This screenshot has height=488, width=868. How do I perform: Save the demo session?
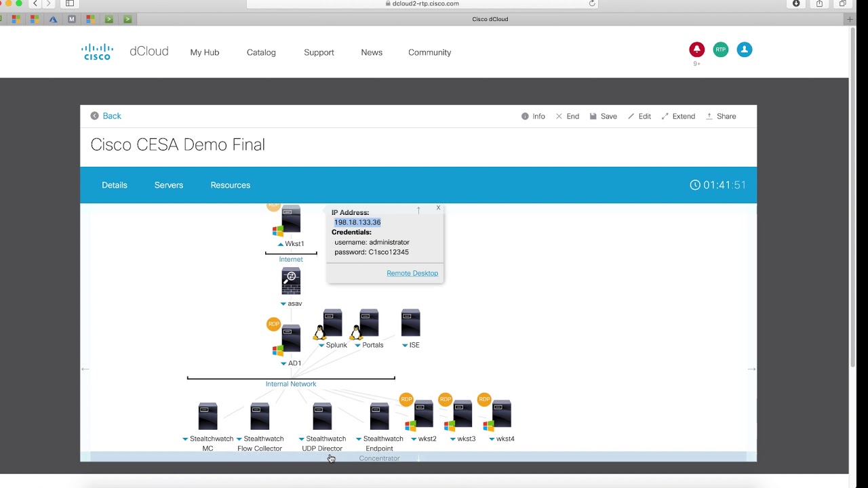604,117
